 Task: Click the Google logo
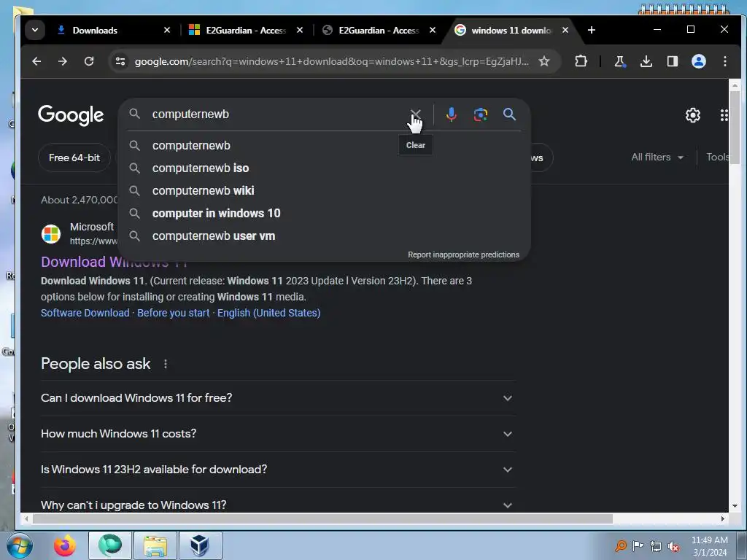[x=71, y=115]
